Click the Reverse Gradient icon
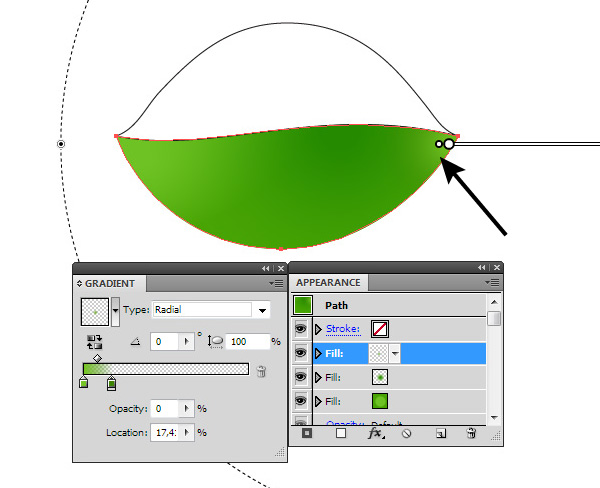 point(96,341)
